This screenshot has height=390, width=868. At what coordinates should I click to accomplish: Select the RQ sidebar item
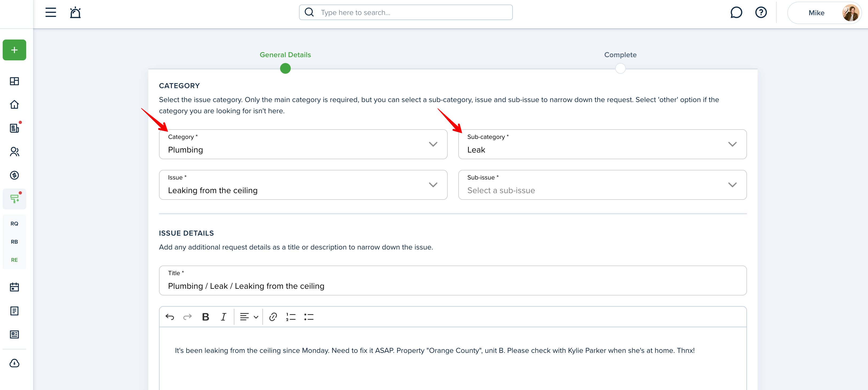point(14,224)
